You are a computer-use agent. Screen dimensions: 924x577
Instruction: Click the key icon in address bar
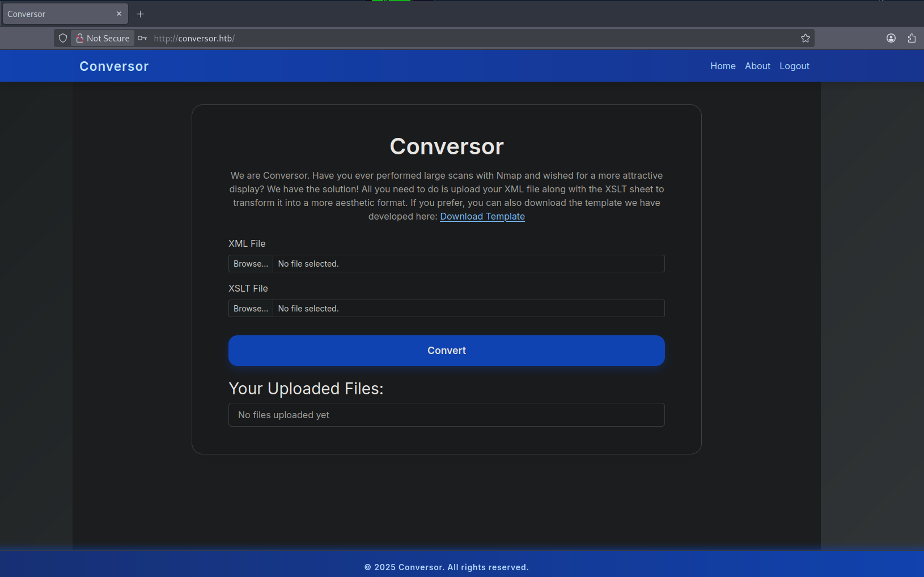click(x=142, y=38)
